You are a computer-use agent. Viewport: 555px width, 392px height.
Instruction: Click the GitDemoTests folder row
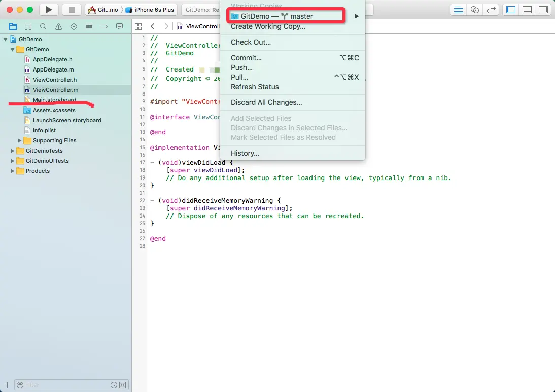tap(66, 151)
